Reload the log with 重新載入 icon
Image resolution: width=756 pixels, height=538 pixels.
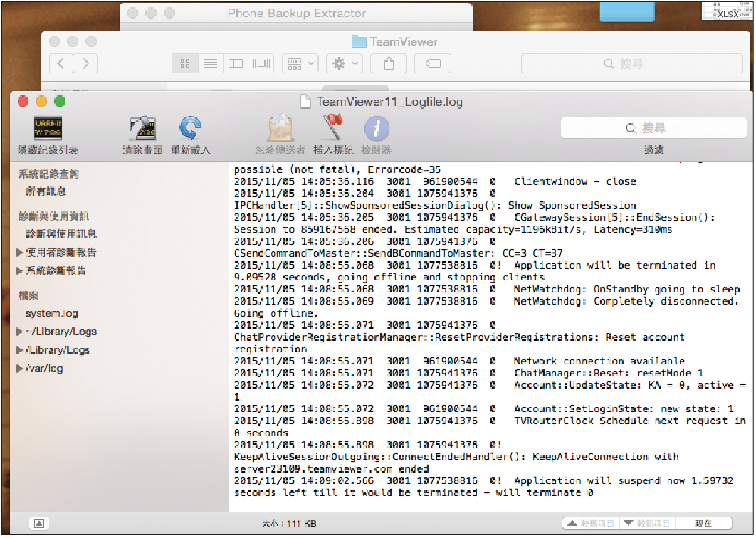[x=191, y=128]
